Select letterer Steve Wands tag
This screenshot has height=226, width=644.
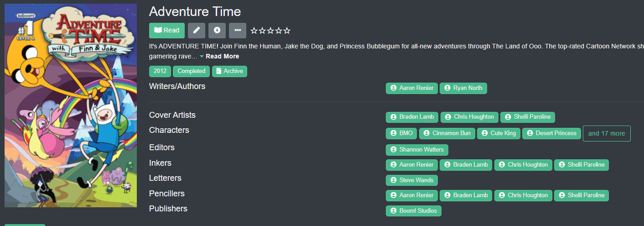point(412,180)
